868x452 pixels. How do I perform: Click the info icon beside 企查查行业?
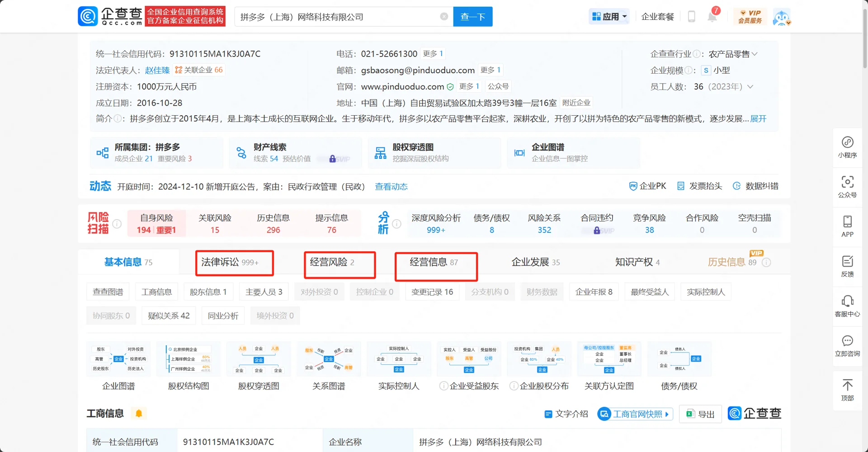[697, 54]
